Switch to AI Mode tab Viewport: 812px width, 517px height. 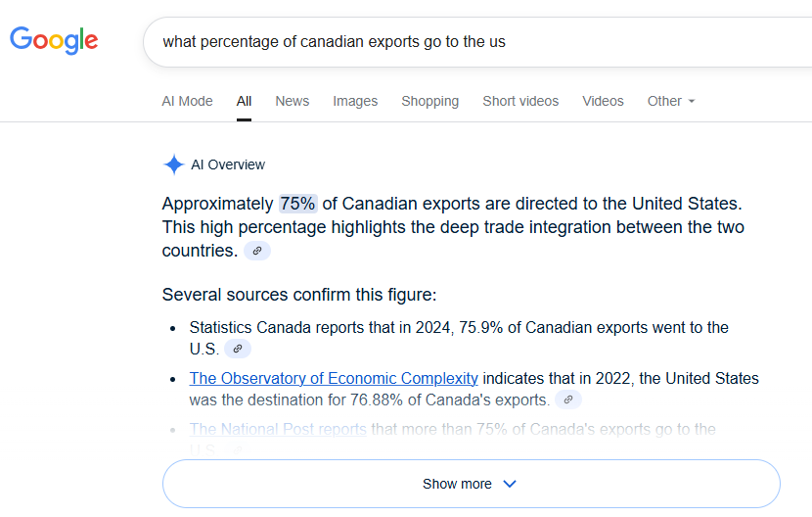pyautogui.click(x=187, y=101)
